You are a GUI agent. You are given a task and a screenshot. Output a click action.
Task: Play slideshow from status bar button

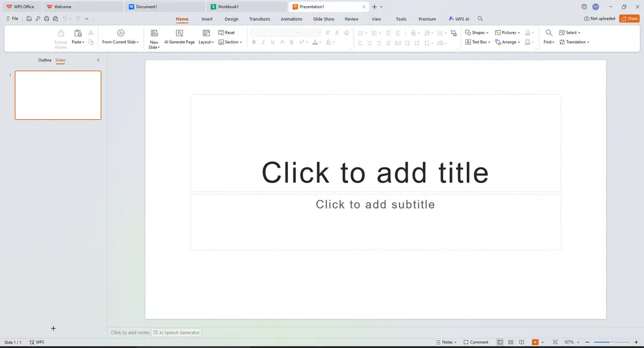coord(535,342)
